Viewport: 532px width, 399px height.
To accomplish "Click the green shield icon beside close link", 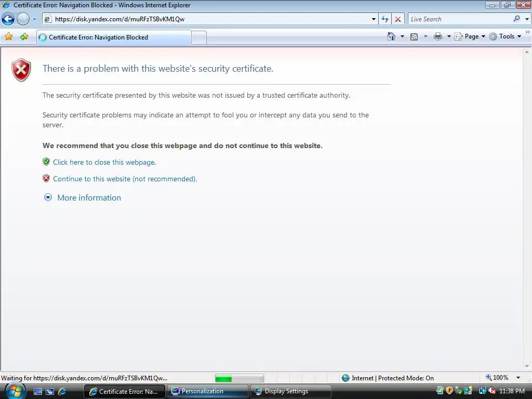I will tap(46, 162).
